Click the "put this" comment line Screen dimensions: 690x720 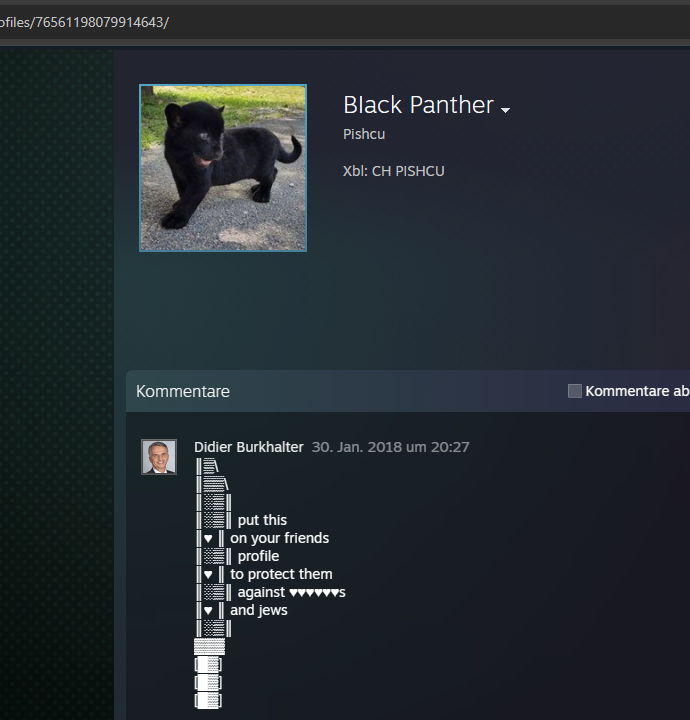coord(262,520)
